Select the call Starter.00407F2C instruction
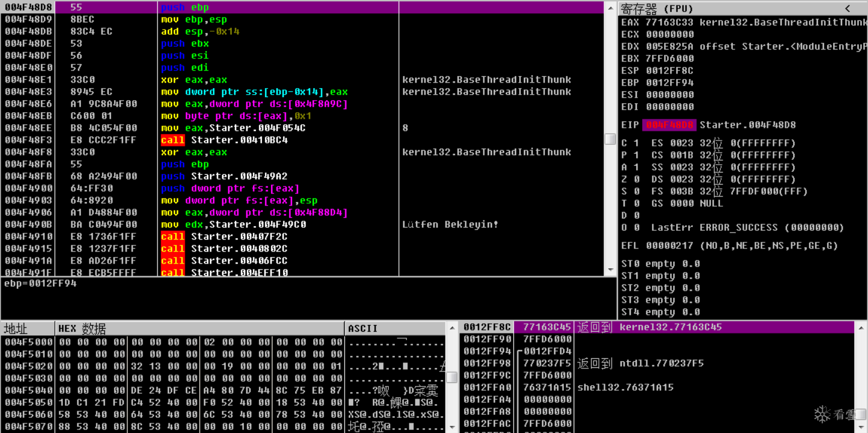The width and height of the screenshot is (868, 433). (x=224, y=236)
